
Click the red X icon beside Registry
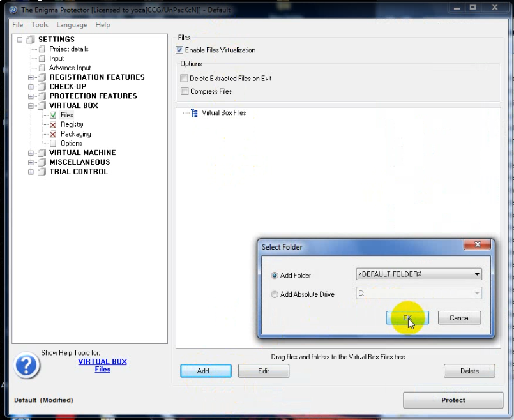53,124
